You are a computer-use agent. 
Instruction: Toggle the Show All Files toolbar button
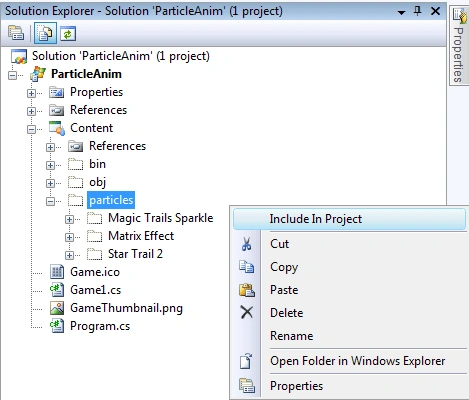click(45, 33)
